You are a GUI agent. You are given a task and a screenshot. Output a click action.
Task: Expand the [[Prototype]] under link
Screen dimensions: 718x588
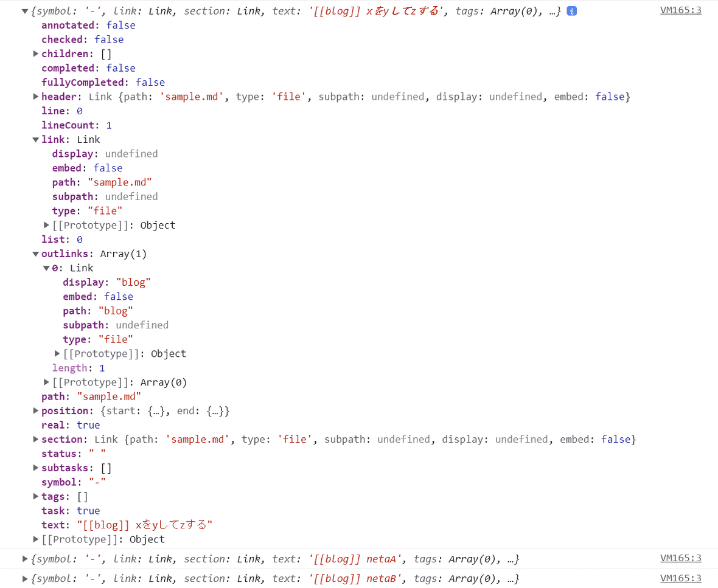tap(46, 225)
